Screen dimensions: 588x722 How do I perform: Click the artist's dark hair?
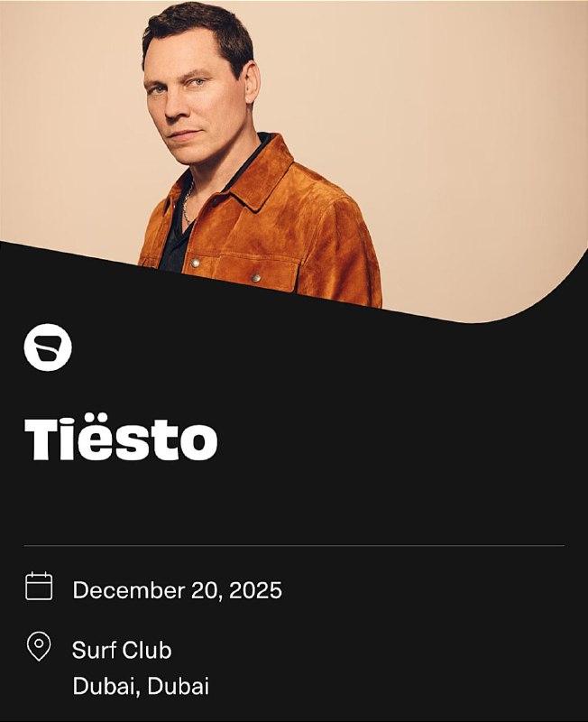198,28
